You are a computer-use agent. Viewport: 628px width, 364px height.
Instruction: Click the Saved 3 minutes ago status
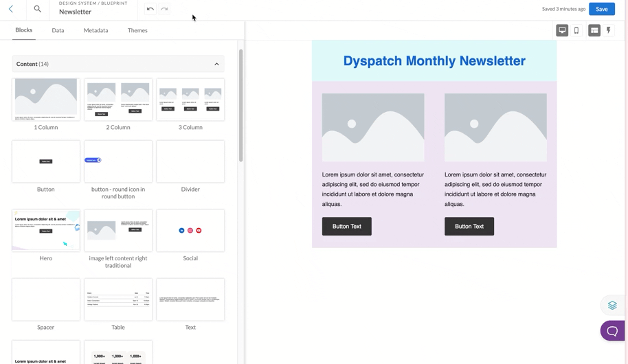click(563, 9)
